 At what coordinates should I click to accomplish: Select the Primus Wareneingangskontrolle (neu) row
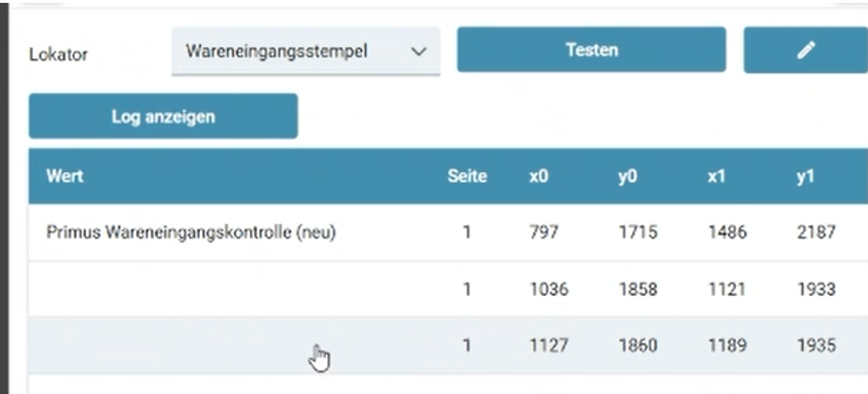coord(191,233)
